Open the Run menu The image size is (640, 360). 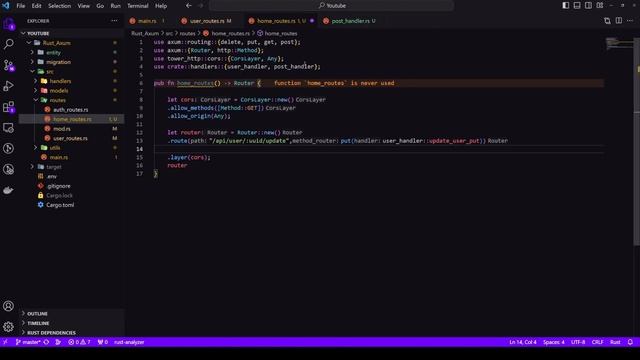tap(116, 6)
